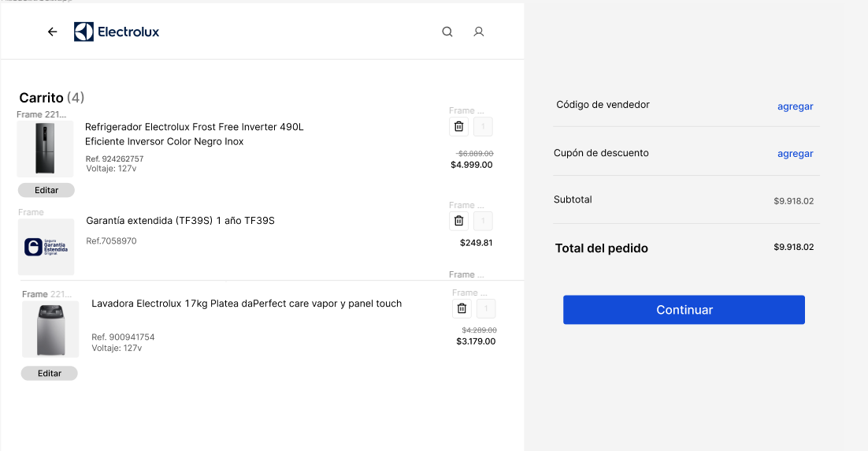Click the Electrolux logo
The image size is (868, 451).
tap(117, 32)
